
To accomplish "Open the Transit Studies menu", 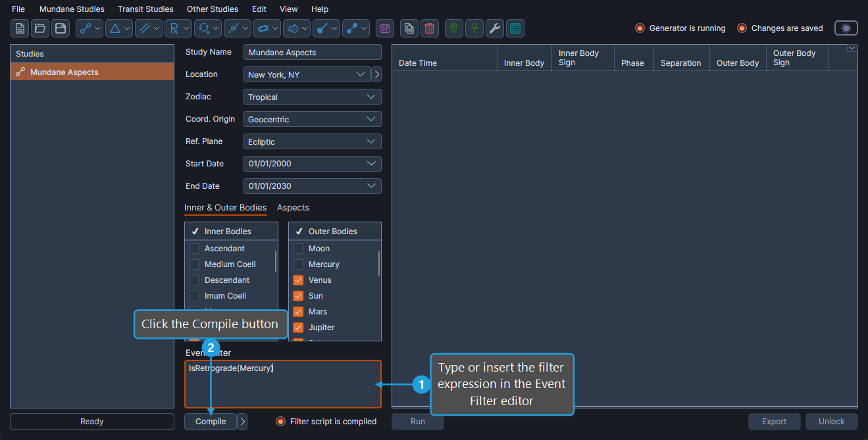I will (145, 9).
